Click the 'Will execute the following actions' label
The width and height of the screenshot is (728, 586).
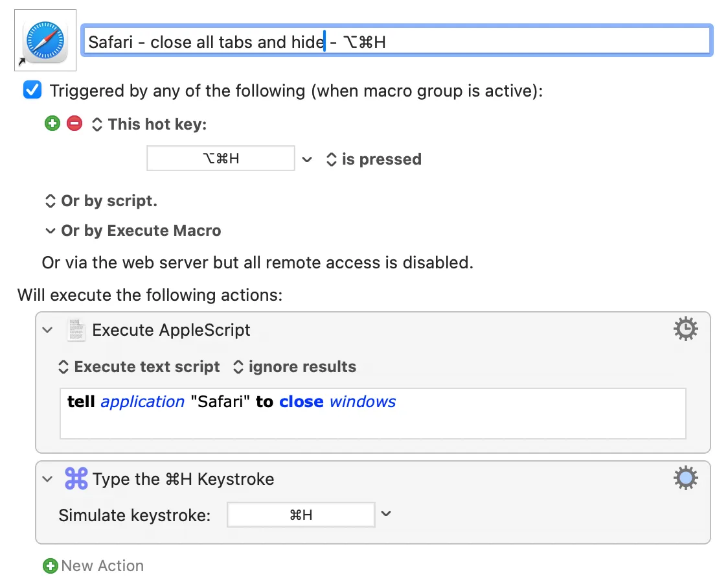coord(150,295)
